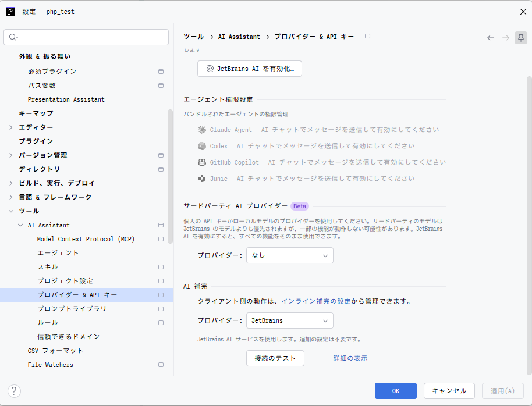Open AI 補完 provider dropdown set to JetBrains
The width and height of the screenshot is (532, 406).
pos(290,320)
